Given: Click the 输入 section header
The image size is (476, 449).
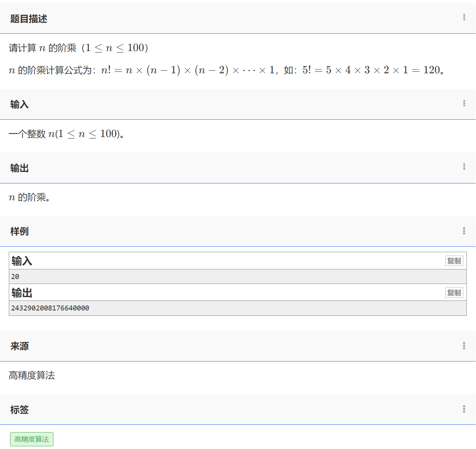Looking at the screenshot, I should coord(20,104).
